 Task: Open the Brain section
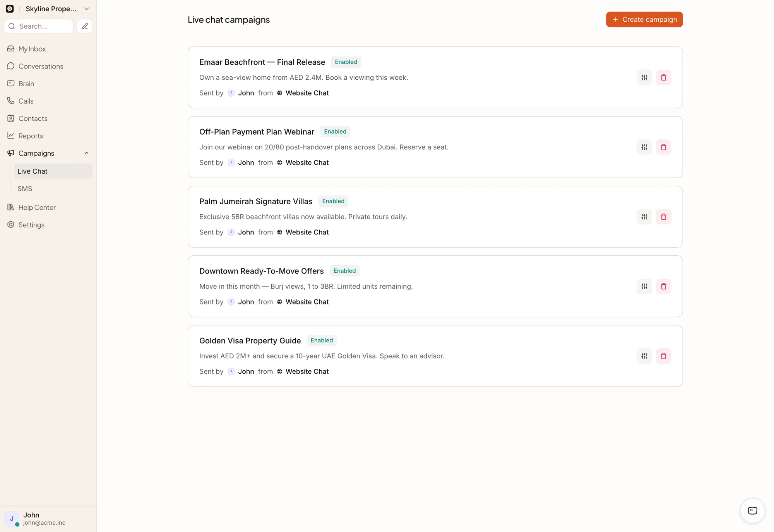tap(48, 84)
